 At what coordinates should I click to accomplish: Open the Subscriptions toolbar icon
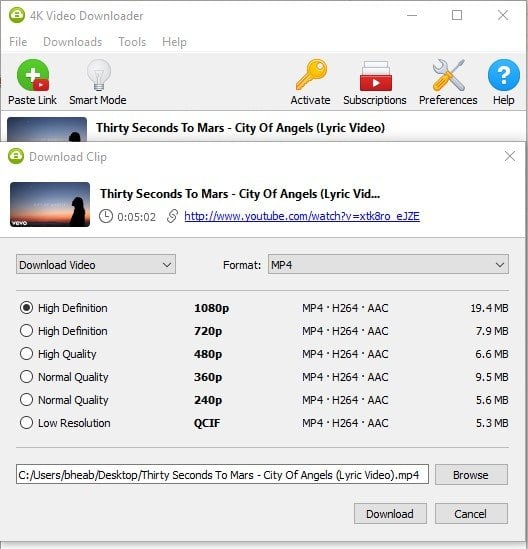[376, 76]
